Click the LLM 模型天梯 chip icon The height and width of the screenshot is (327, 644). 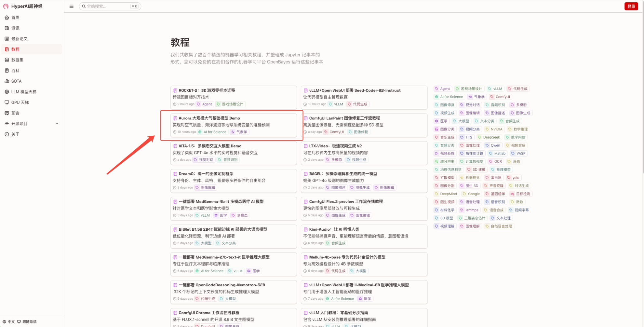pos(7,92)
